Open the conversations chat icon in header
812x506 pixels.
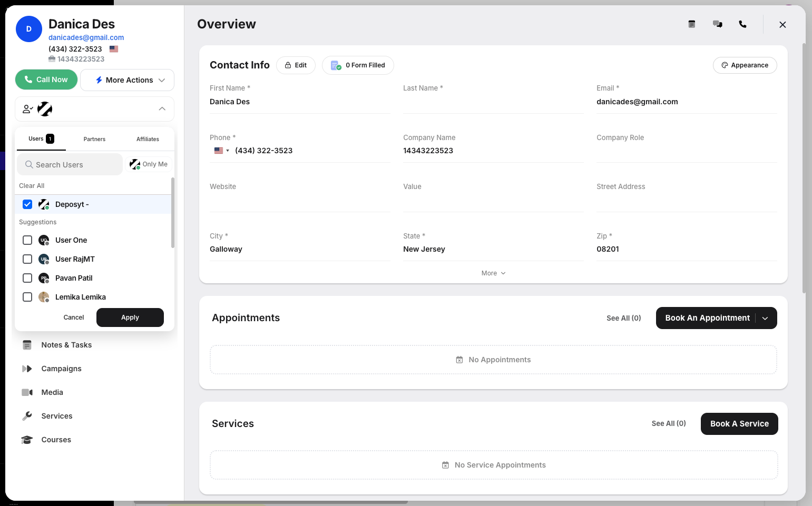tap(717, 24)
